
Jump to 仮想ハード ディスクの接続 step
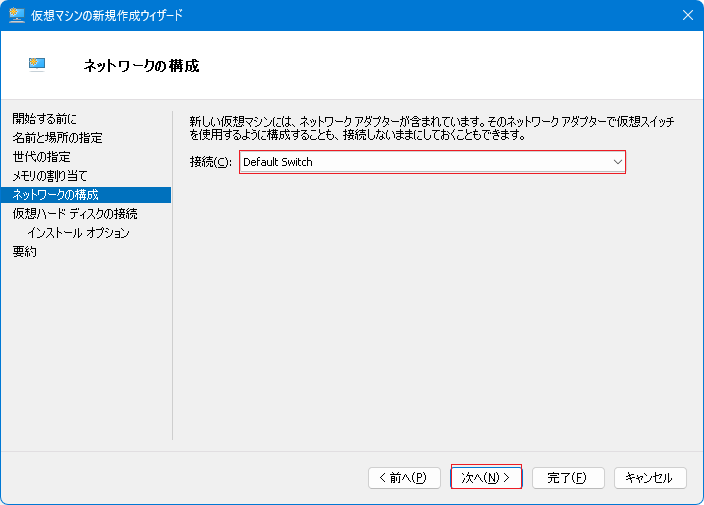(75, 214)
